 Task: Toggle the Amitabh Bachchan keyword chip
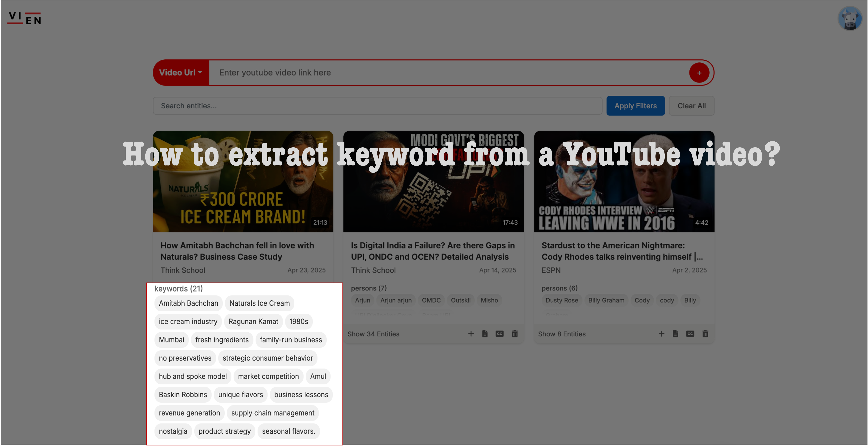[x=188, y=303]
